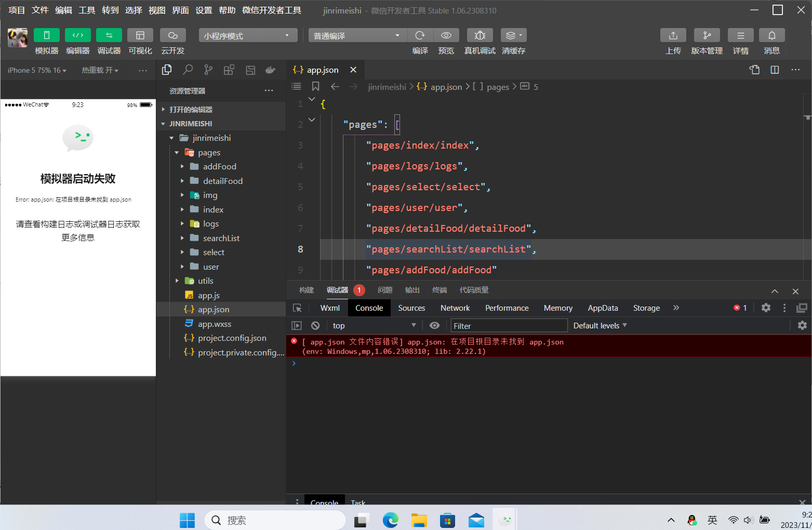
Task: Go back with the breadcrumb left arrow
Action: tap(335, 87)
